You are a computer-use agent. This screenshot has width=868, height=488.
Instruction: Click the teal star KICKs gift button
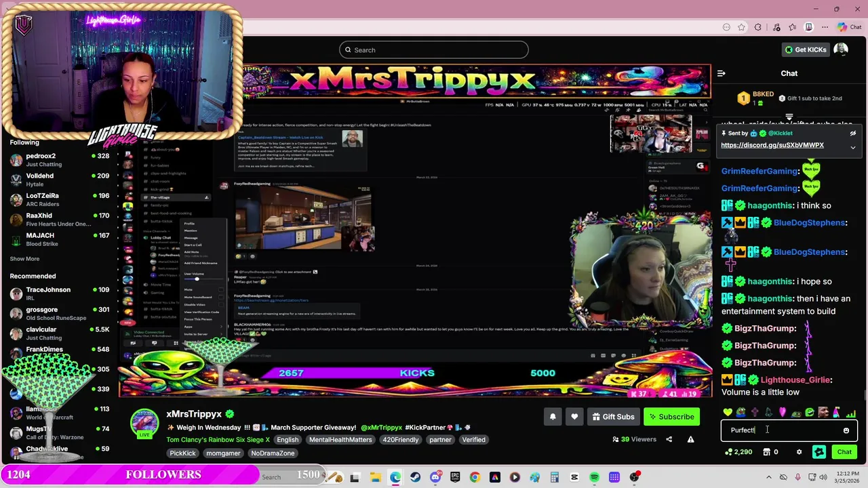pyautogui.click(x=819, y=452)
